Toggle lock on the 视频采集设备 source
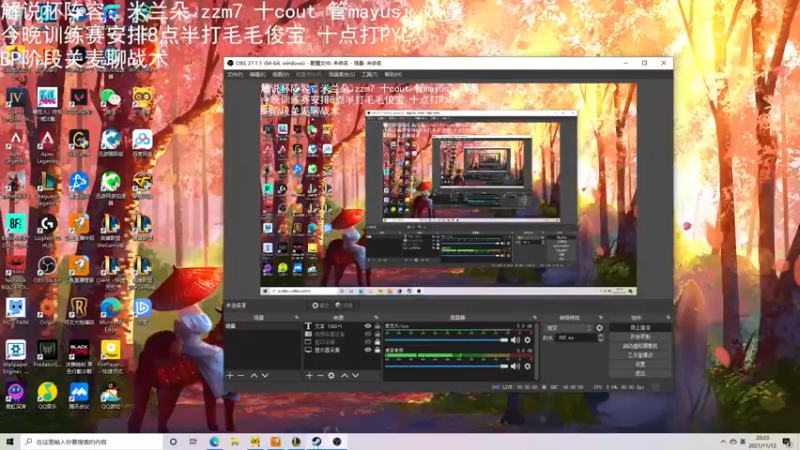This screenshot has height=450, width=800. tap(377, 334)
